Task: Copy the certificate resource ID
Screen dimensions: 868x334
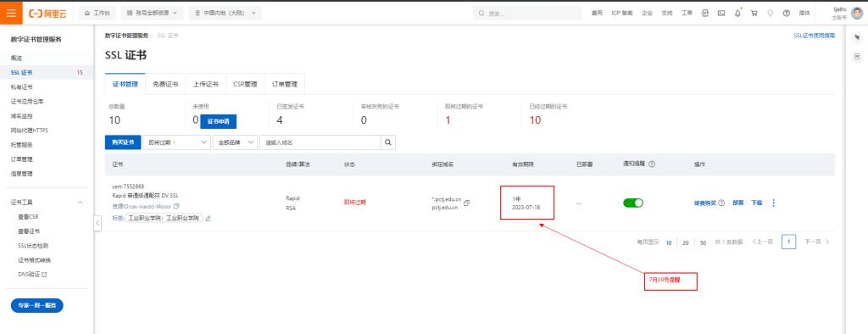Action: coord(176,206)
